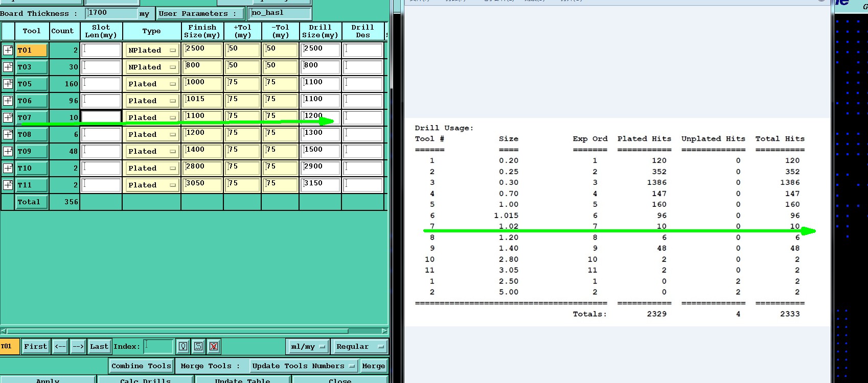Jump to First tool
This screenshot has height=383, width=868.
click(35, 346)
